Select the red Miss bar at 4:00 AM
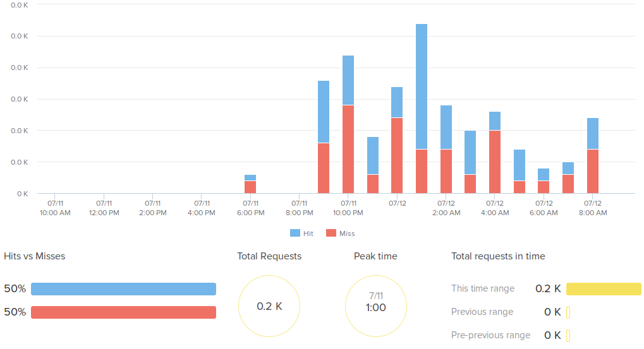 (495, 162)
